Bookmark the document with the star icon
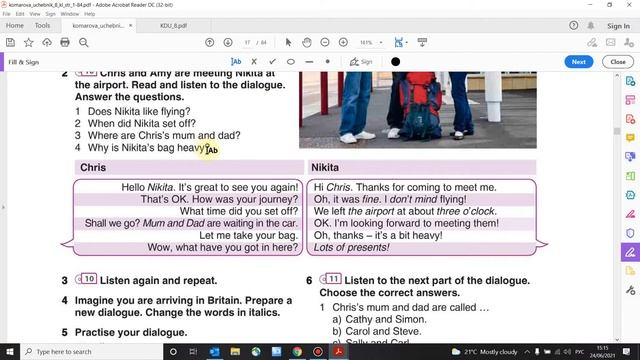This screenshot has height=360, width=640. tap(29, 42)
